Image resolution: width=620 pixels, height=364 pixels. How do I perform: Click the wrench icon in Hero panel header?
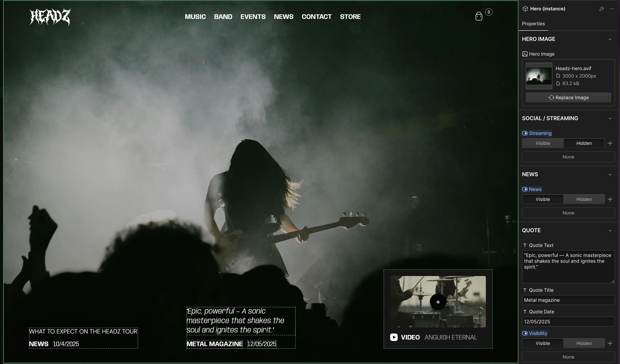(601, 9)
